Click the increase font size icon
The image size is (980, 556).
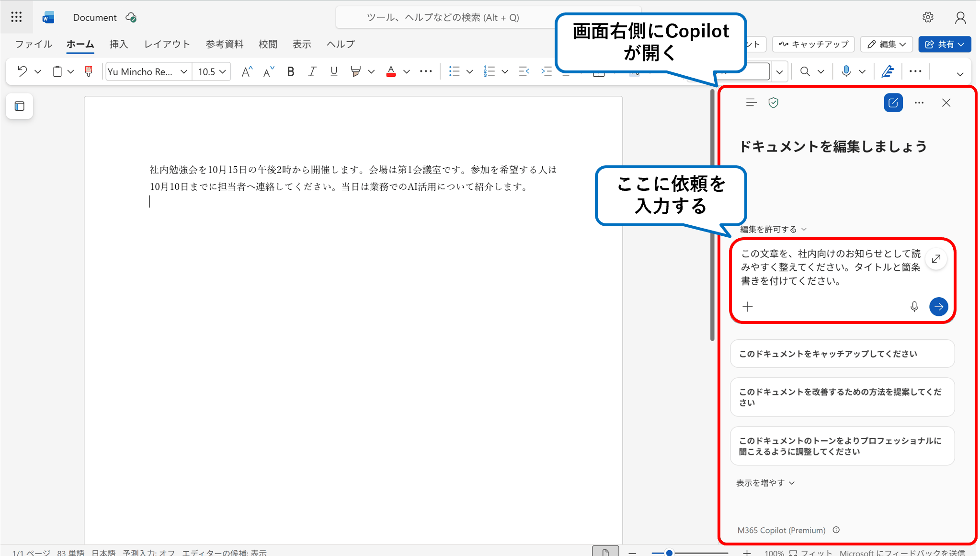pyautogui.click(x=247, y=71)
